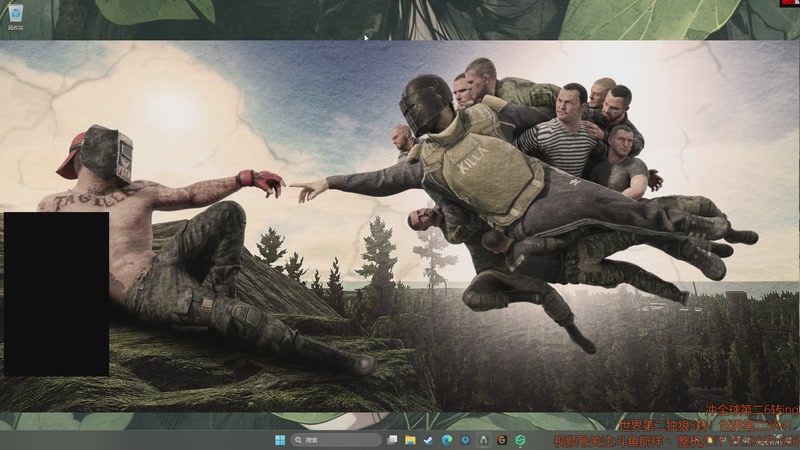800x450 pixels.
Task: Open Microsoft Edge from the taskbar
Action: click(447, 440)
